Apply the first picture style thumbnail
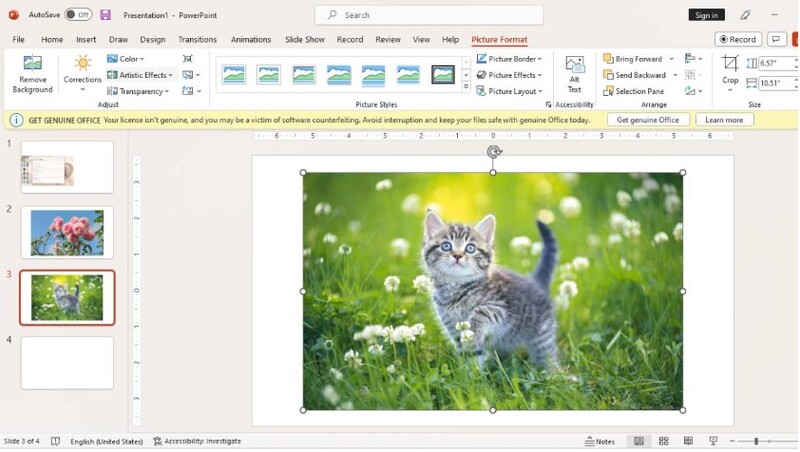Viewport: 800px width, 452px height. tap(234, 75)
